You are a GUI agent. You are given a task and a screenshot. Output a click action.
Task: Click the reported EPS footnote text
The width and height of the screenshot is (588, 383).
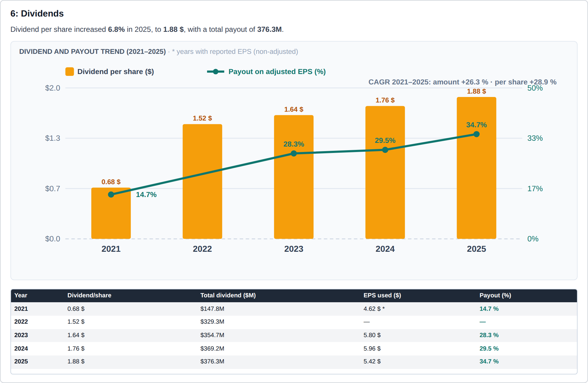click(235, 51)
